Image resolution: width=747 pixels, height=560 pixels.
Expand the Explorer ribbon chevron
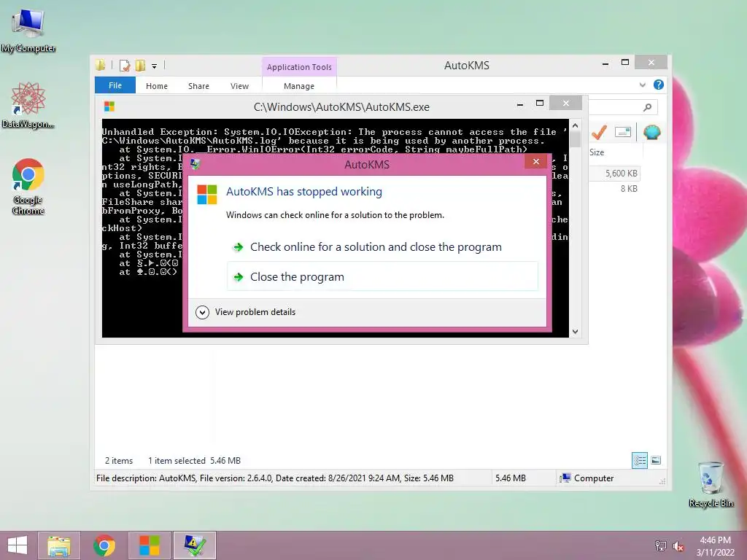[x=642, y=85]
